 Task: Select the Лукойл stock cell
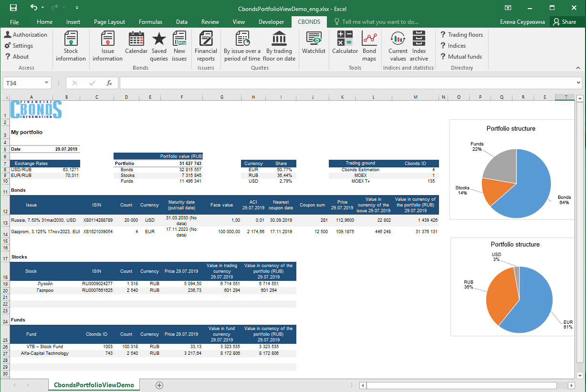(x=45, y=284)
